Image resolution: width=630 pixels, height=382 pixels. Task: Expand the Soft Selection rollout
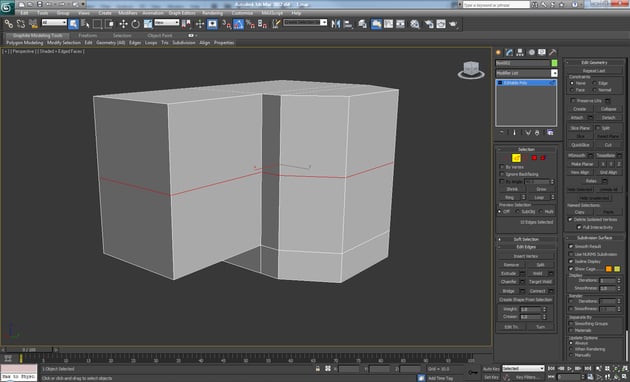point(526,239)
